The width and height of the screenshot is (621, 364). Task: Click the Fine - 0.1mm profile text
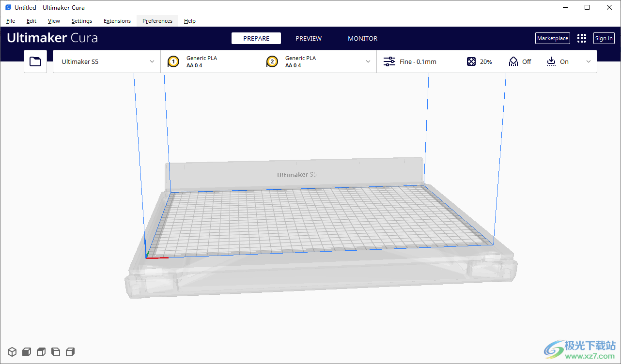point(418,61)
